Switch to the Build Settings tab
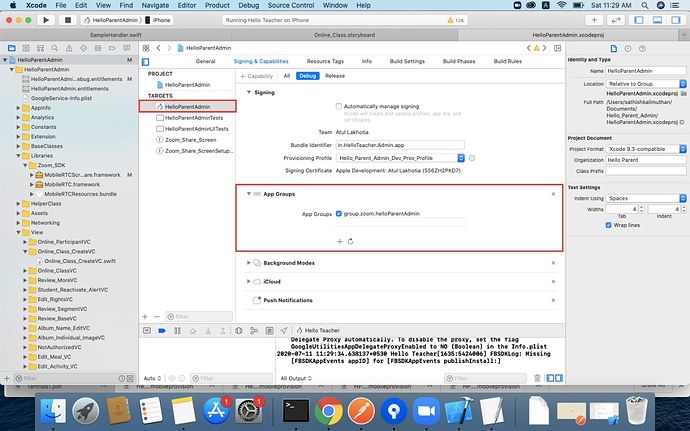Screen dimensions: 690x431 point(407,61)
